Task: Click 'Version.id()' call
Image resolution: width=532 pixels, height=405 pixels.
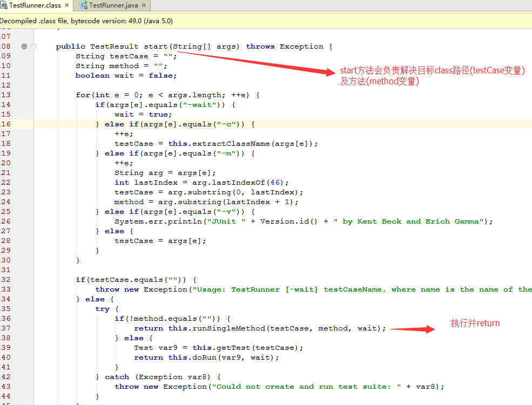Action: coord(289,221)
